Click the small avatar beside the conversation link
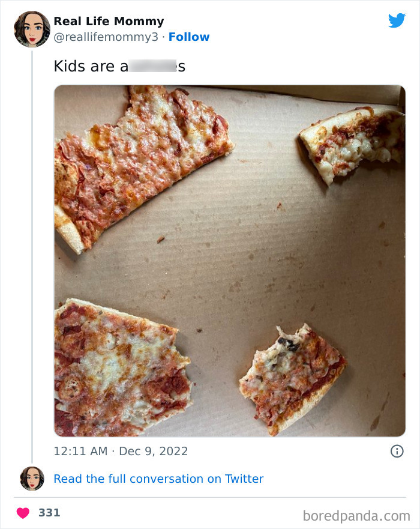420x529 pixels. [x=31, y=479]
